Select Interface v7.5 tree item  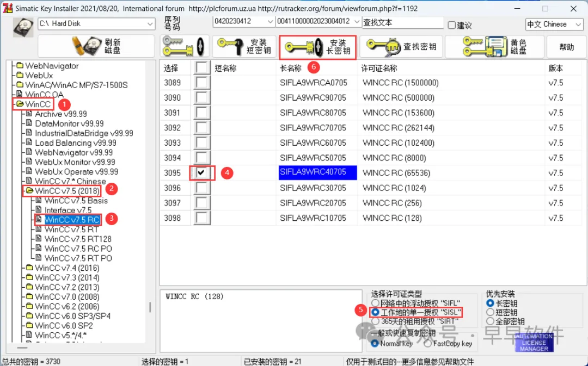click(68, 210)
